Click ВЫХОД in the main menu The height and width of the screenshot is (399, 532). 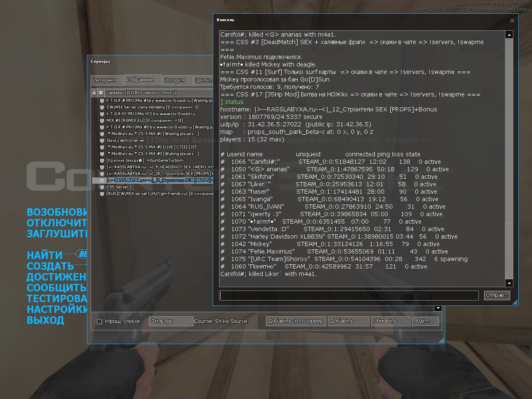coord(45,320)
